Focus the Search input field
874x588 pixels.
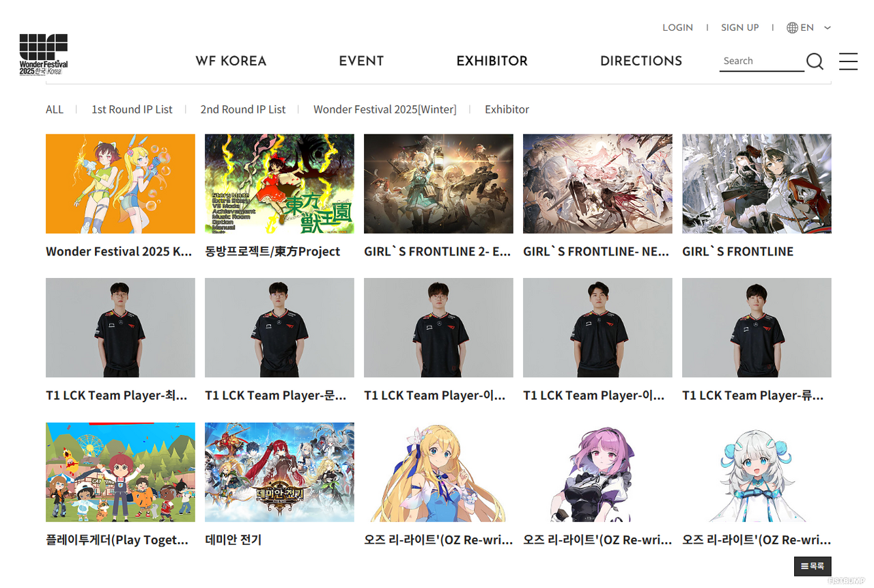tap(761, 61)
